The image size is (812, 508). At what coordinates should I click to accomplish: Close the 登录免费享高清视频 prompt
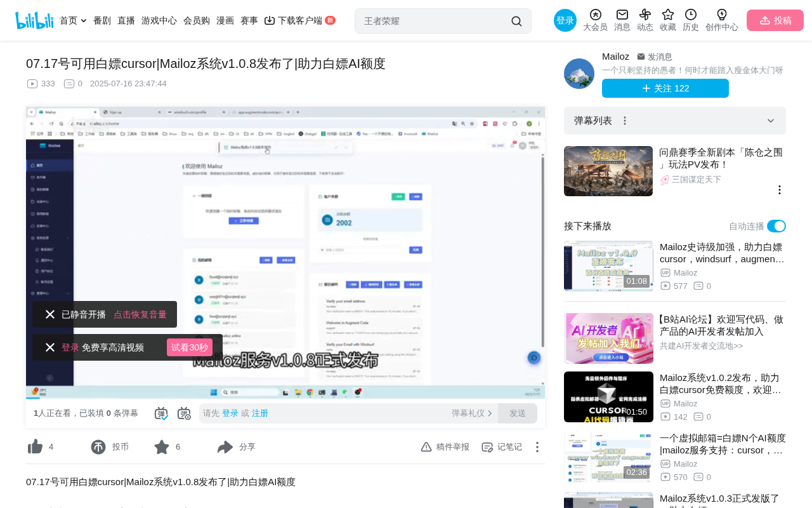(x=50, y=347)
